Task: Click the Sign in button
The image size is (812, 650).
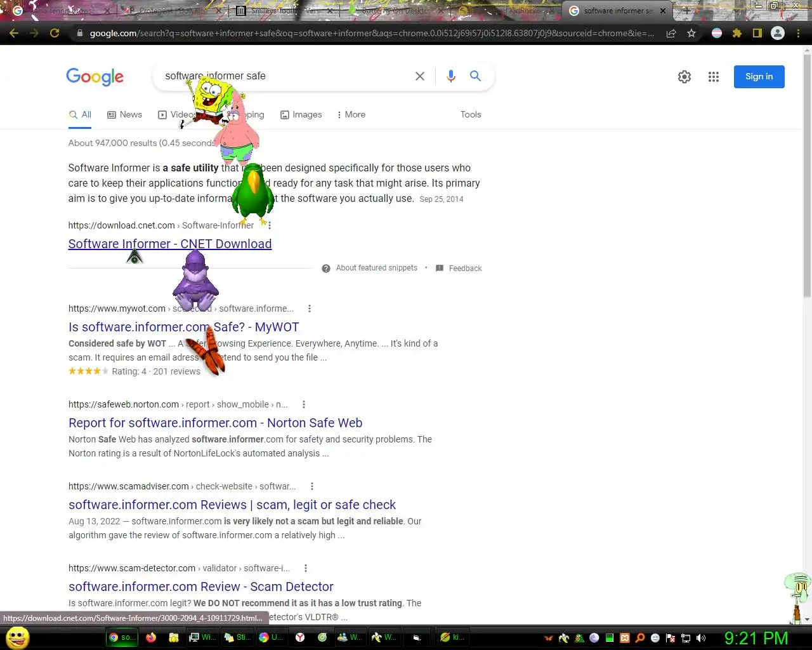Action: pyautogui.click(x=759, y=77)
